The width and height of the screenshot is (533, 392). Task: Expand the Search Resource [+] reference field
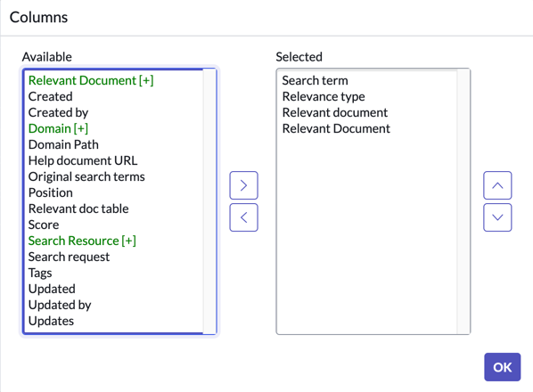pos(82,241)
